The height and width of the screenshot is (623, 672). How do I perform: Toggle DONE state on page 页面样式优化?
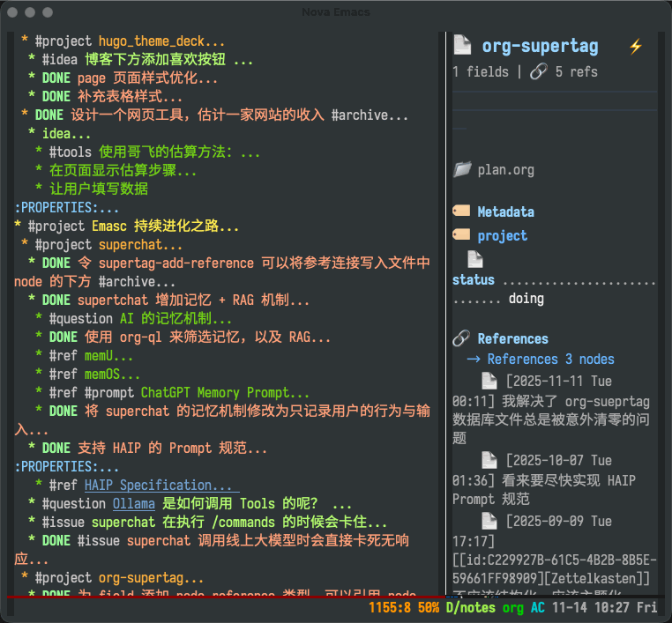coord(56,78)
